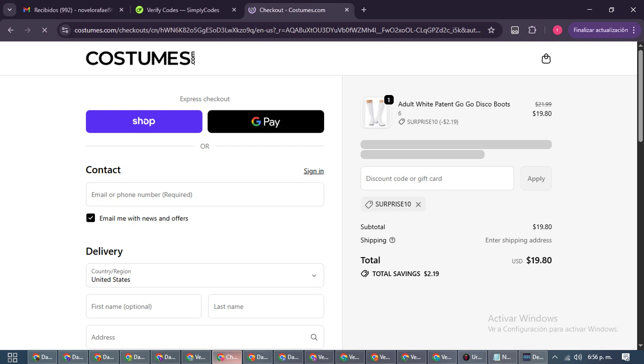Close the Checkout Costumes.com tab
Image resolution: width=644 pixels, height=364 pixels.
(x=346, y=10)
